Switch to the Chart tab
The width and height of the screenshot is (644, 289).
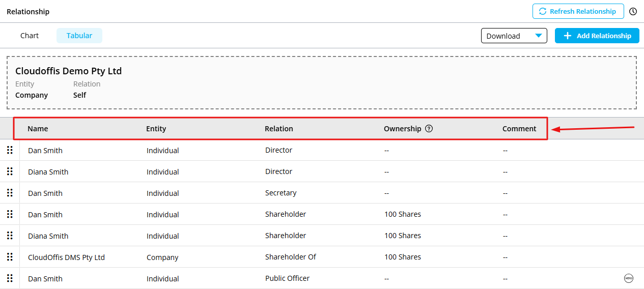coord(30,36)
